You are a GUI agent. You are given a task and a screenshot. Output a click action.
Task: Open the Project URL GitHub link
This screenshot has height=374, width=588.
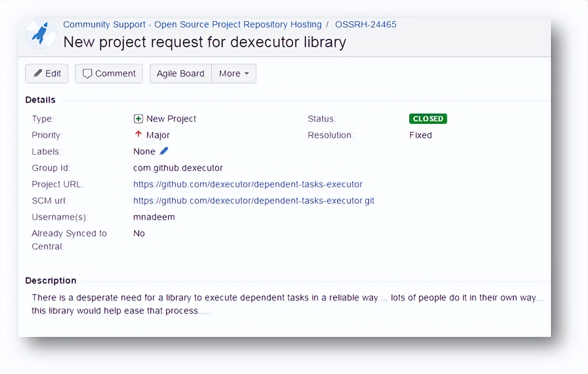tap(248, 184)
